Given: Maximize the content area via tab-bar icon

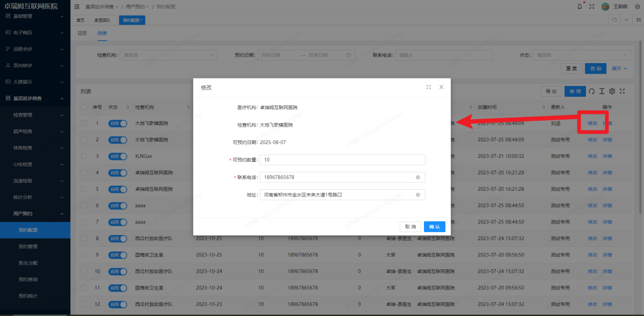Looking at the screenshot, I should [638, 20].
